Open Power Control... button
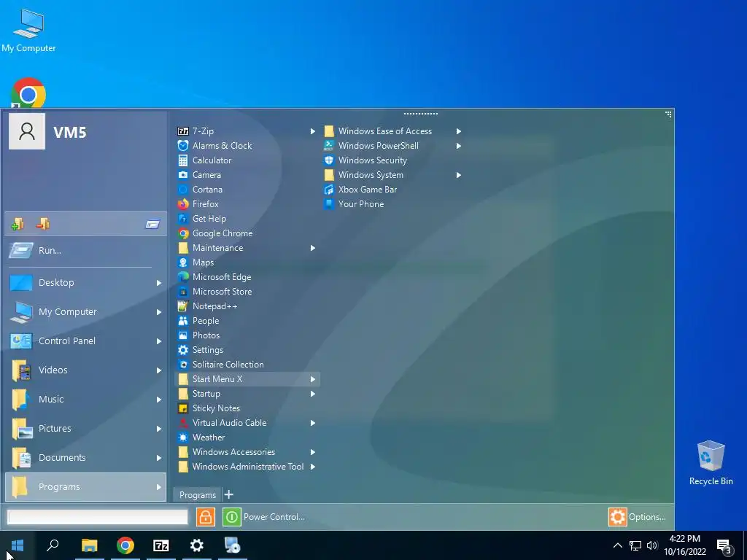This screenshot has width=747, height=560. pyautogui.click(x=264, y=517)
